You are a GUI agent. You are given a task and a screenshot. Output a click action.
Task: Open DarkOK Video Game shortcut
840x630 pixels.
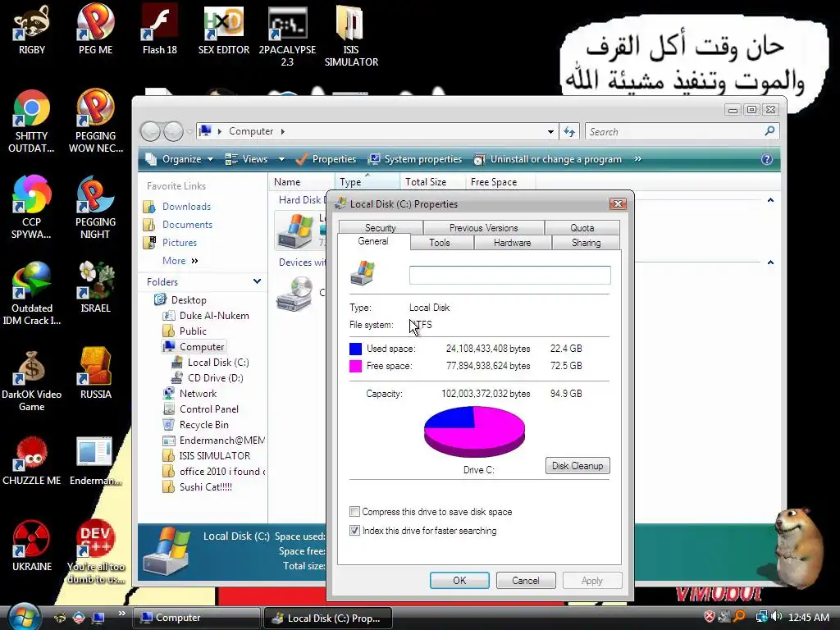click(32, 379)
